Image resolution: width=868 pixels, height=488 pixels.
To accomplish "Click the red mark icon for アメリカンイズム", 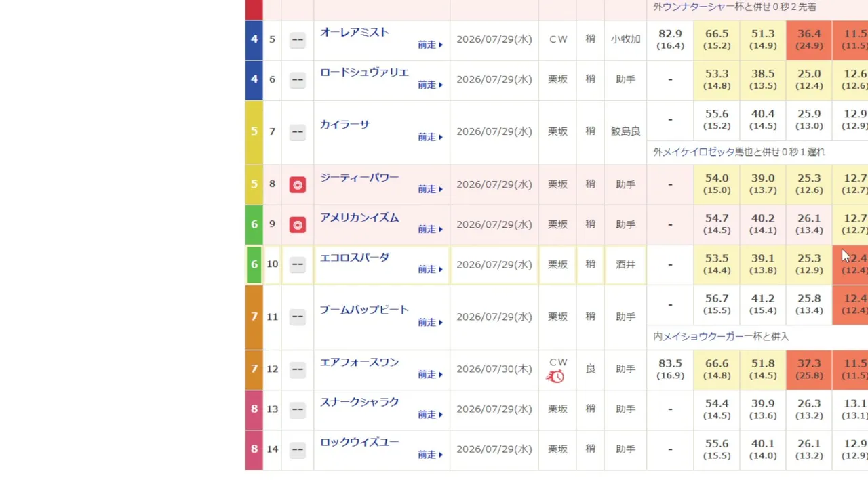I will [x=297, y=224].
